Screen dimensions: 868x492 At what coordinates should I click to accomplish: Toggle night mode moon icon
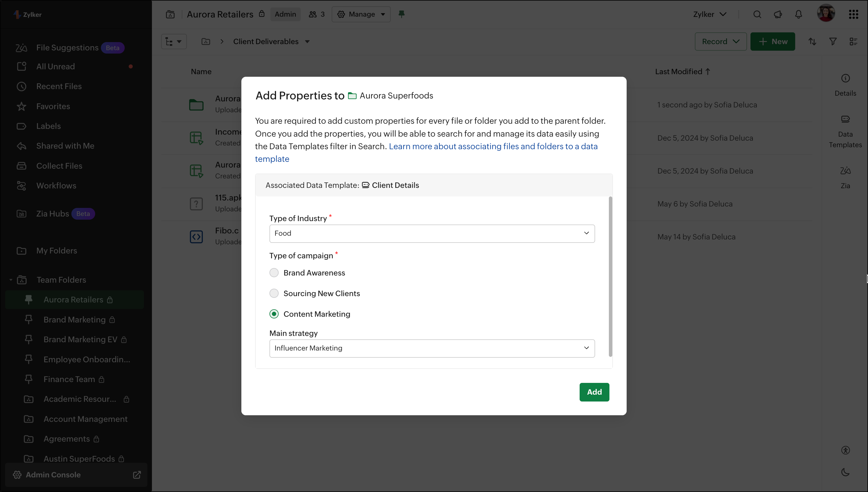pos(845,472)
